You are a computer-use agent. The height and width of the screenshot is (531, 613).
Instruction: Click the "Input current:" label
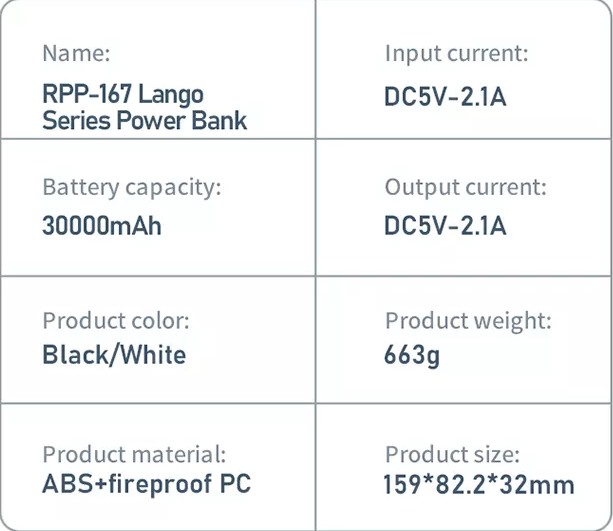[x=456, y=53]
